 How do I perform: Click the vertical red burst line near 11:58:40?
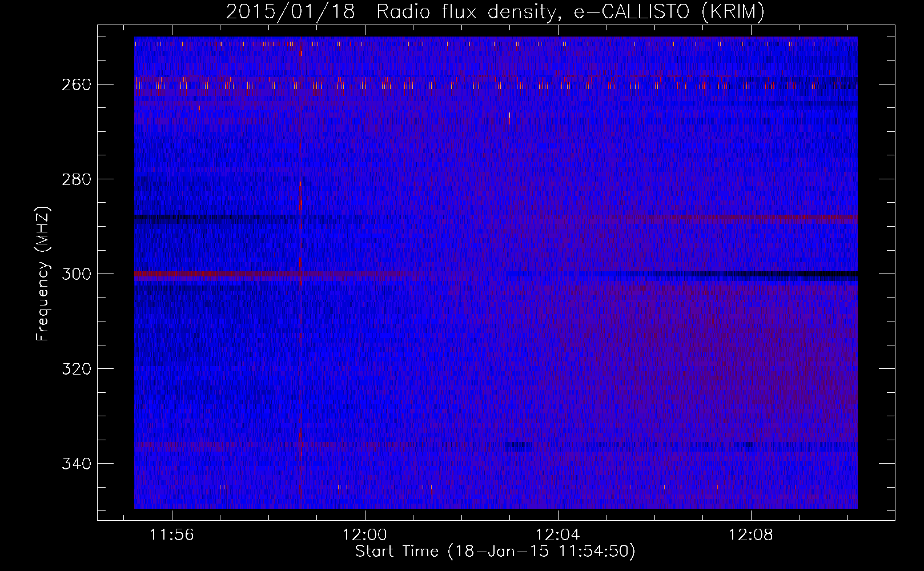tap(300, 273)
